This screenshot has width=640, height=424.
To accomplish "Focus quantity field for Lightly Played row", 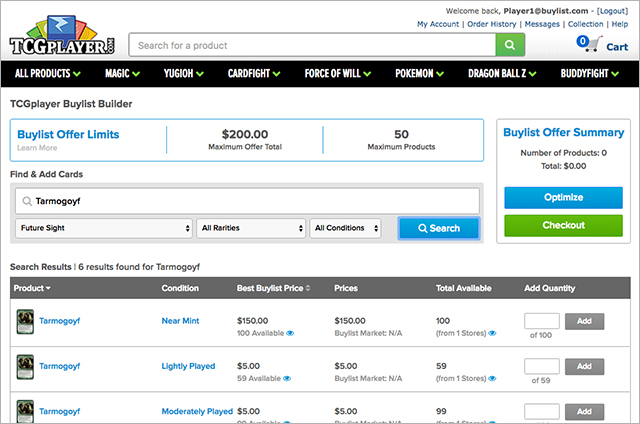I will 542,366.
